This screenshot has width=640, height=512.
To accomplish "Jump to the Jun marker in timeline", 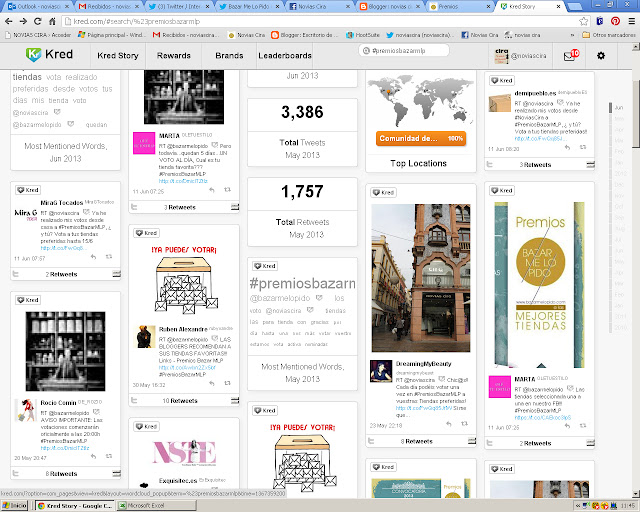I will coord(619,108).
